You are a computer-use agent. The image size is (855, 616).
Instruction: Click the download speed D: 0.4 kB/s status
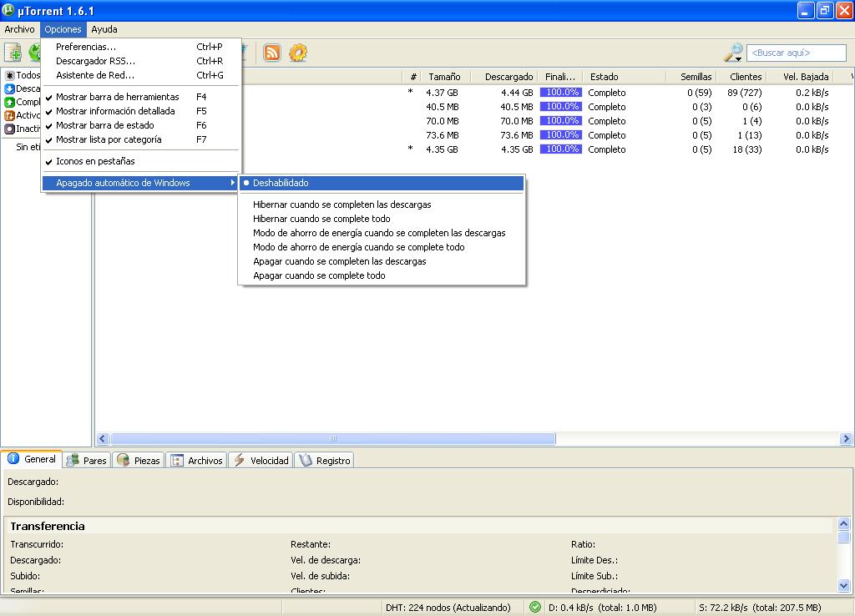tap(603, 608)
